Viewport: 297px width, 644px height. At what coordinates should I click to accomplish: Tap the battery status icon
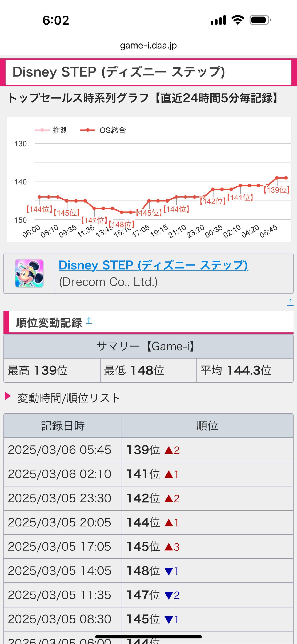[260, 20]
